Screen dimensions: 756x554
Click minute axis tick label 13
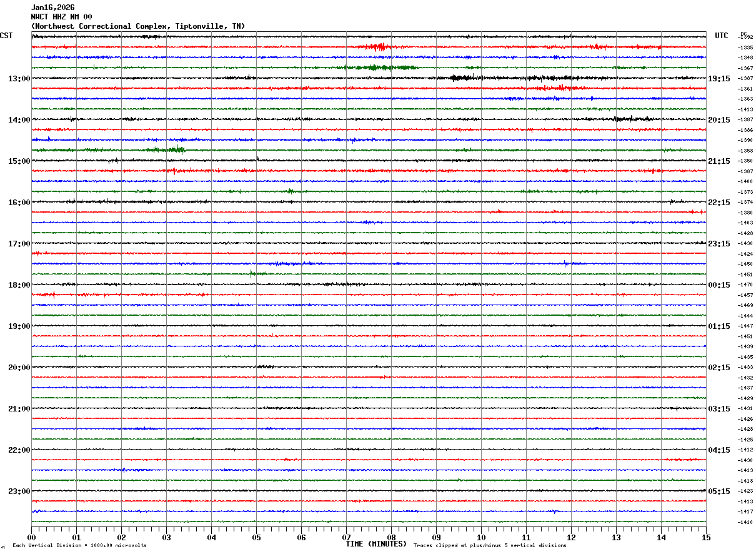click(x=616, y=537)
